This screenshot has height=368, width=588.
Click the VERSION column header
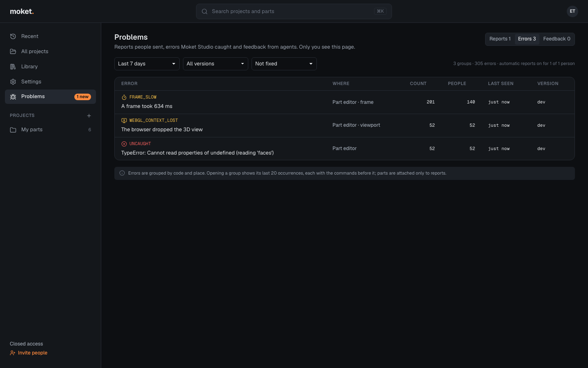click(548, 83)
